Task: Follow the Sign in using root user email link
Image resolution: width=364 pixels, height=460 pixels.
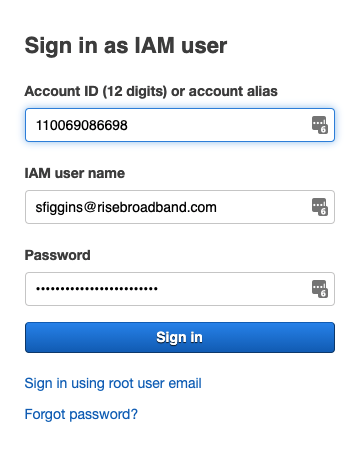Action: point(113,383)
